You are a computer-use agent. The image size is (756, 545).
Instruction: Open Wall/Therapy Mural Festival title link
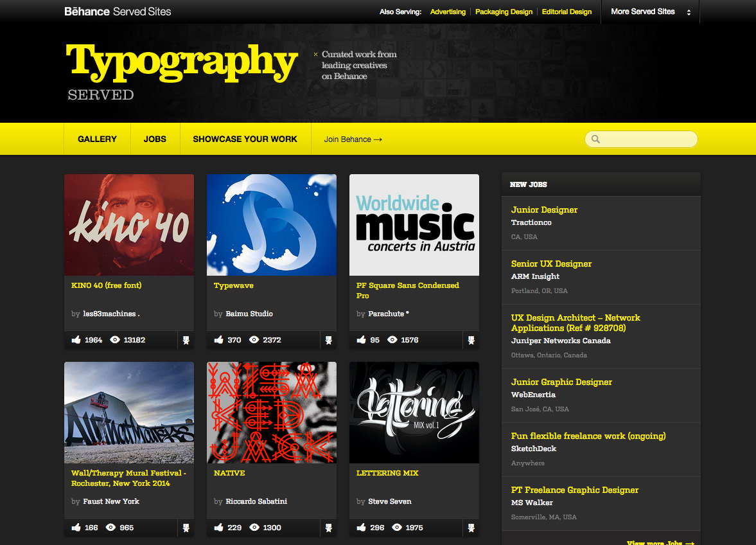click(128, 478)
